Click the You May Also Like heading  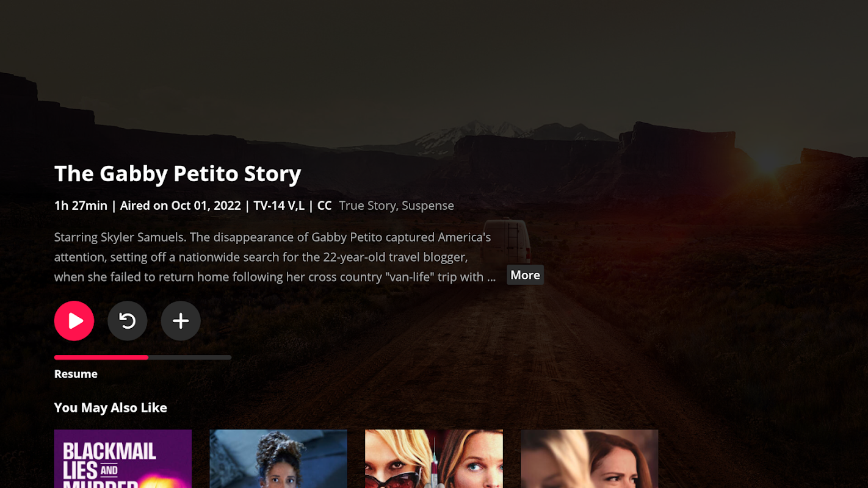click(110, 407)
